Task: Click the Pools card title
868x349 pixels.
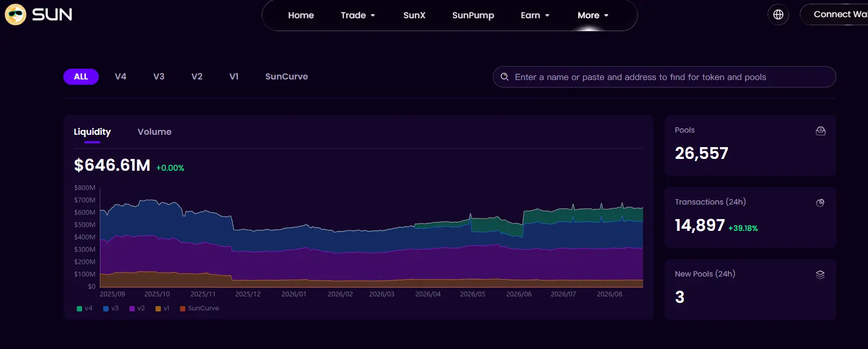Action: (684, 130)
